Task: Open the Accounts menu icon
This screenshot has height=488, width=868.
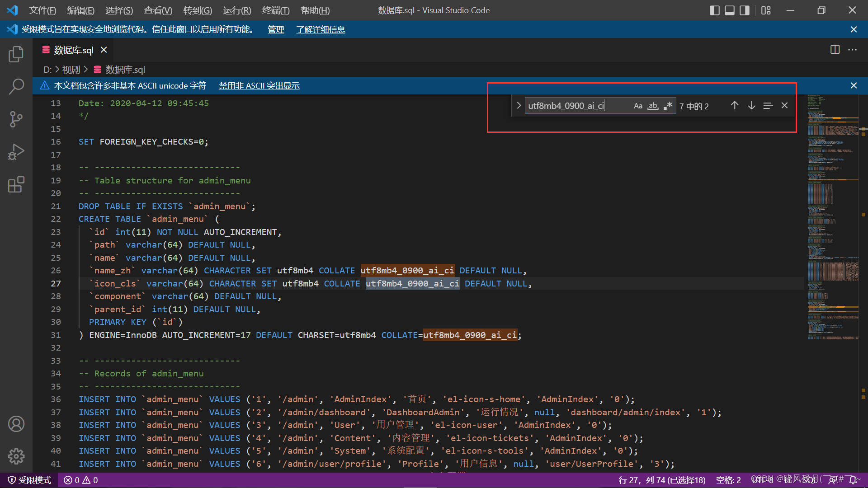Action: tap(16, 424)
